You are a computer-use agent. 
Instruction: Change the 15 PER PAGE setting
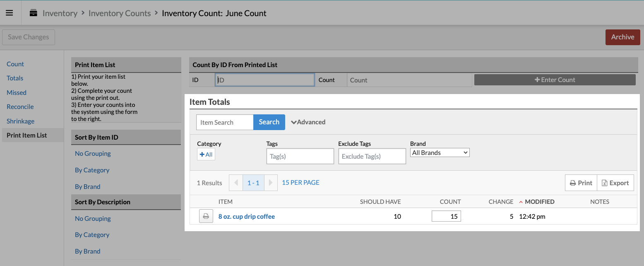(x=300, y=182)
